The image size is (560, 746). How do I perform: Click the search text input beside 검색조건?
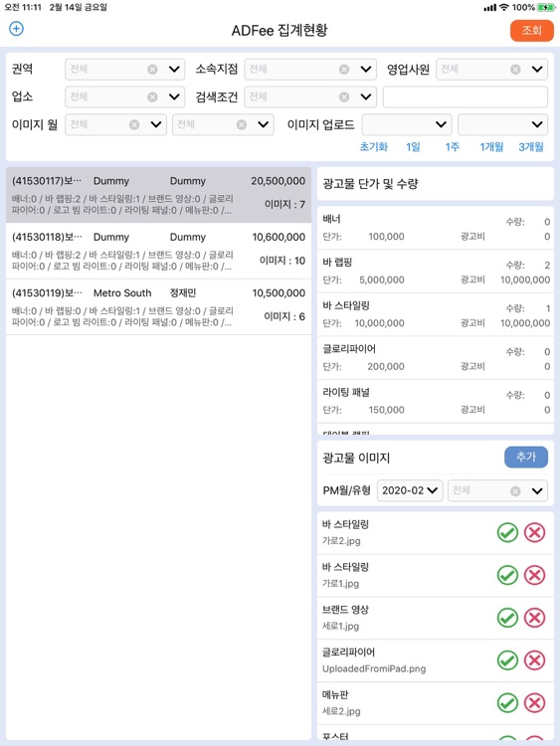pos(466,97)
